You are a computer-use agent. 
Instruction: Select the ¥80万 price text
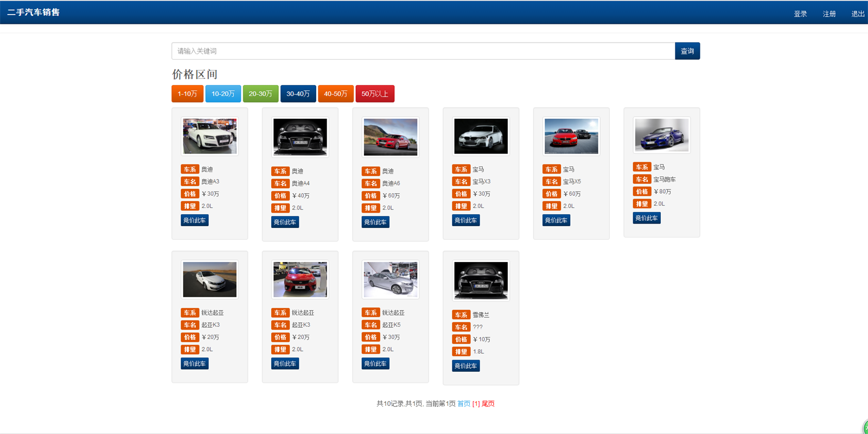coord(662,192)
